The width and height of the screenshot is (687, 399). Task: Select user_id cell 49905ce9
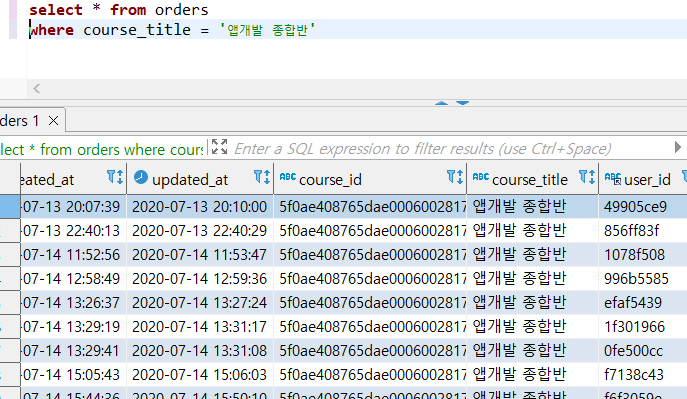[x=643, y=206]
